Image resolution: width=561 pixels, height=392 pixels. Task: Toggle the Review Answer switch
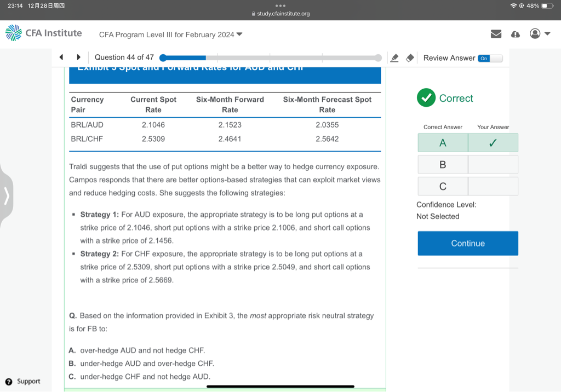tap(490, 58)
